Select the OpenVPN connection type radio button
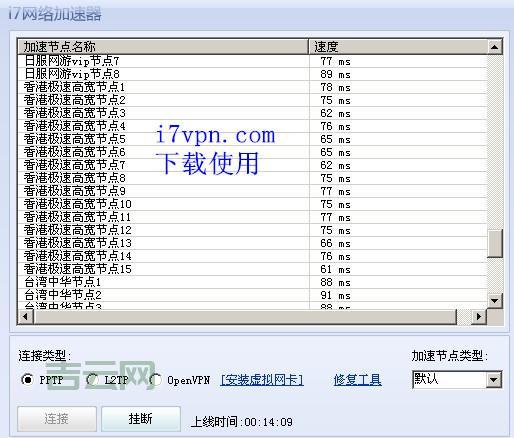The image size is (514, 438). tap(155, 380)
